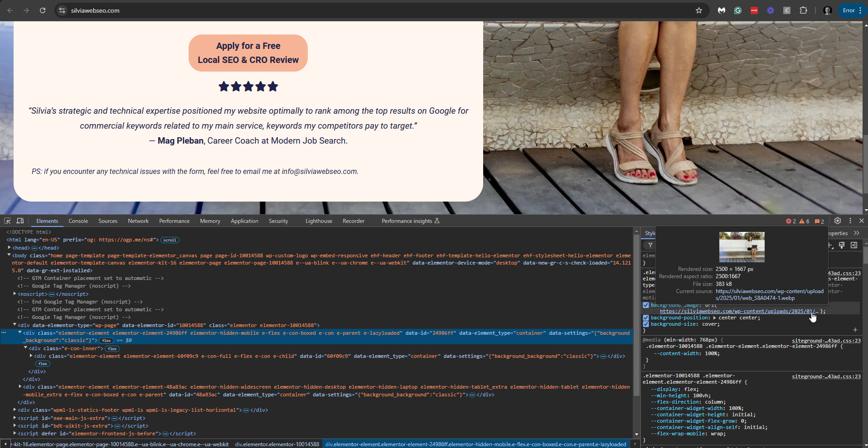This screenshot has width=868, height=448.
Task: Open the background image URL link in styles
Action: 739,312
